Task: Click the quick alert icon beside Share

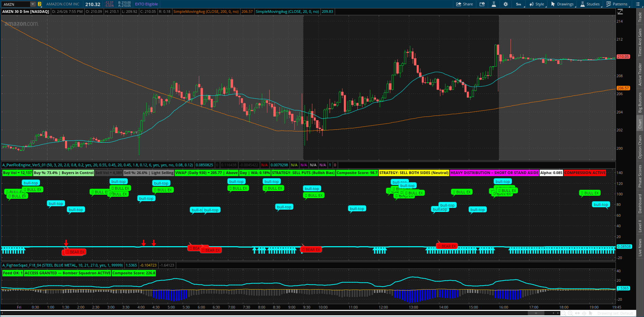Action: (482, 4)
